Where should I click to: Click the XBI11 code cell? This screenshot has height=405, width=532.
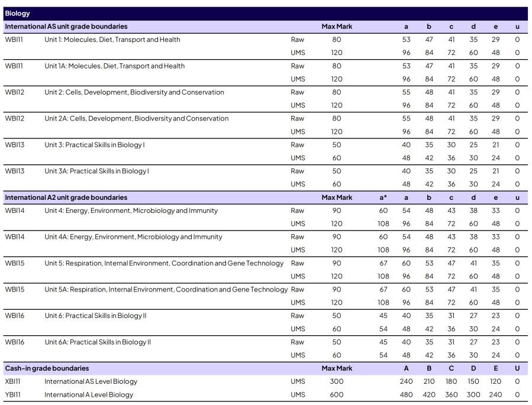click(14, 381)
